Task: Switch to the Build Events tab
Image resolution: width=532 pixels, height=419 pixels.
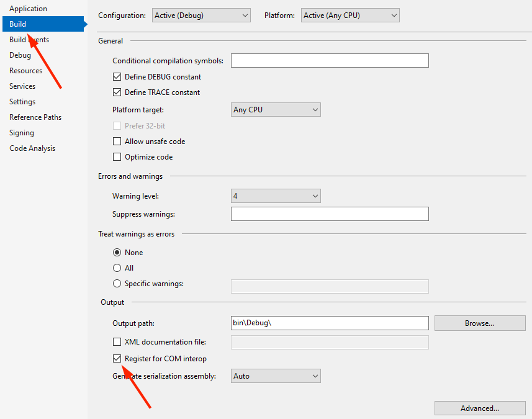Action: click(x=29, y=40)
